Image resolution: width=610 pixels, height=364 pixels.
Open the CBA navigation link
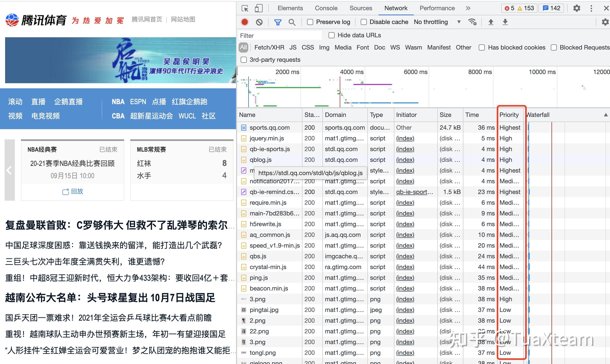[118, 116]
